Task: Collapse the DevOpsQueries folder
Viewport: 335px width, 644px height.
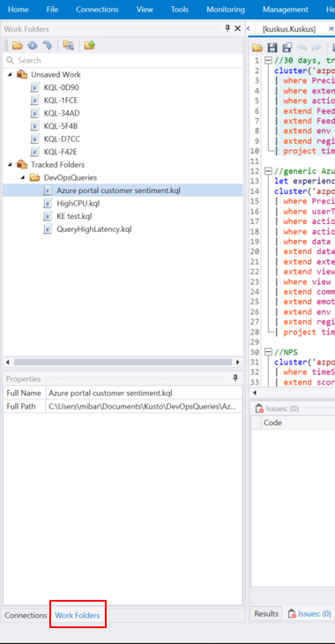Action: pos(22,178)
